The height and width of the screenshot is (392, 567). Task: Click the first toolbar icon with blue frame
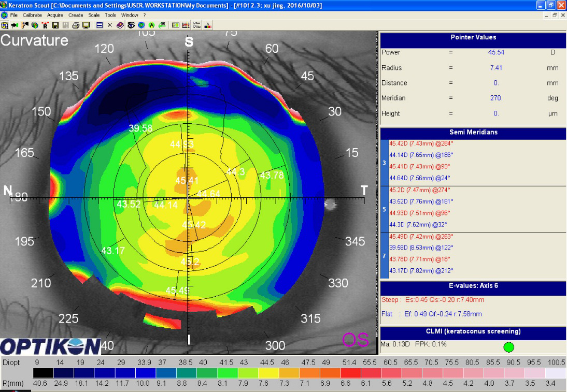pyautogui.click(x=5, y=25)
